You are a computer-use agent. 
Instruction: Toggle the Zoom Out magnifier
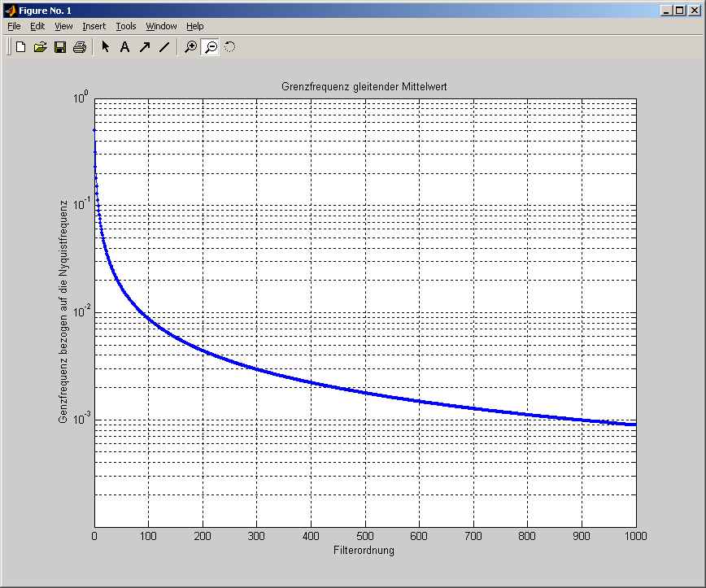point(211,47)
